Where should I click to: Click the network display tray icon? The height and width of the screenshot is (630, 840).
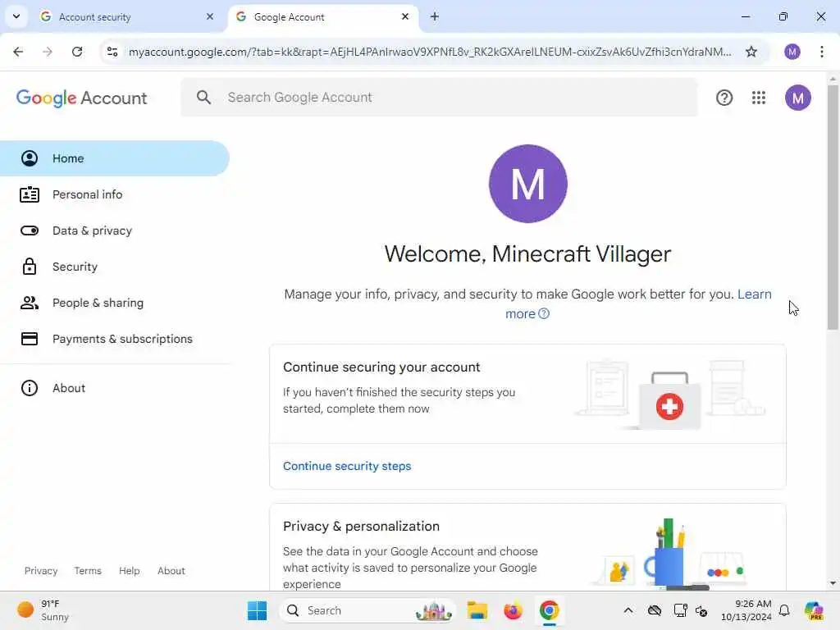(680, 610)
